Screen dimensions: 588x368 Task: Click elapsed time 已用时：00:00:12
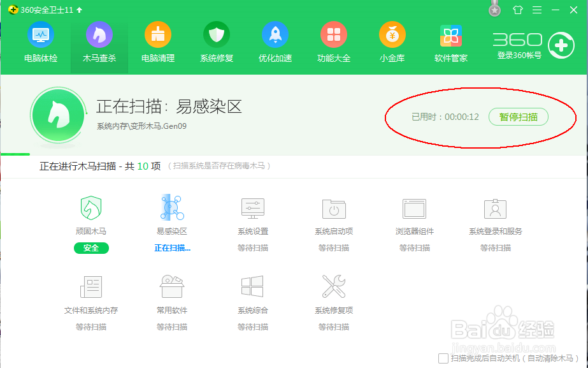[445, 117]
